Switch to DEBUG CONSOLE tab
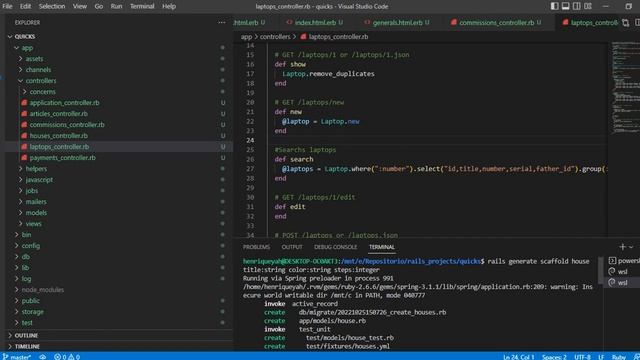 [x=336, y=247]
